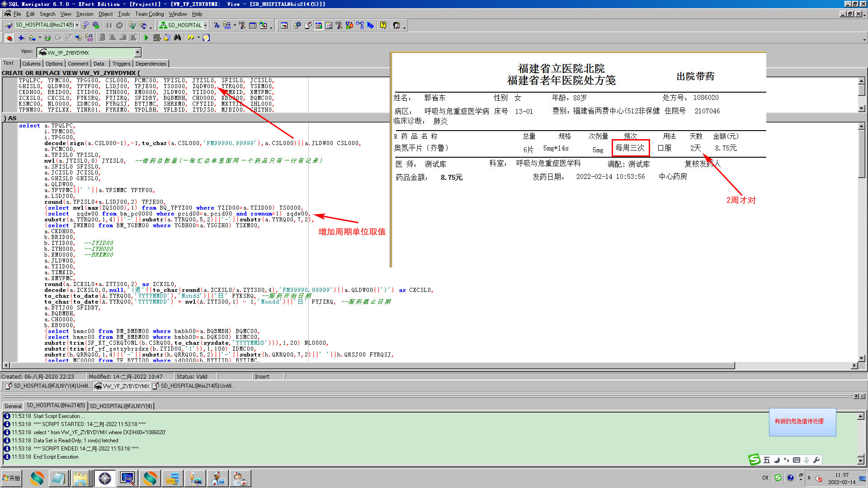868x488 pixels.
Task: Toggle the red circle button in editor toolbar
Action: (9, 38)
